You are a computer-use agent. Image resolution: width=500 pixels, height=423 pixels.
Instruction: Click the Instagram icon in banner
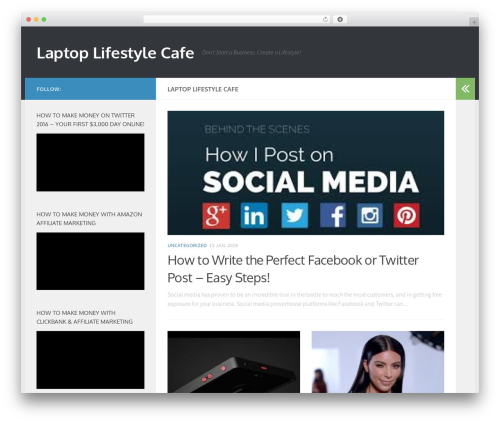click(370, 215)
